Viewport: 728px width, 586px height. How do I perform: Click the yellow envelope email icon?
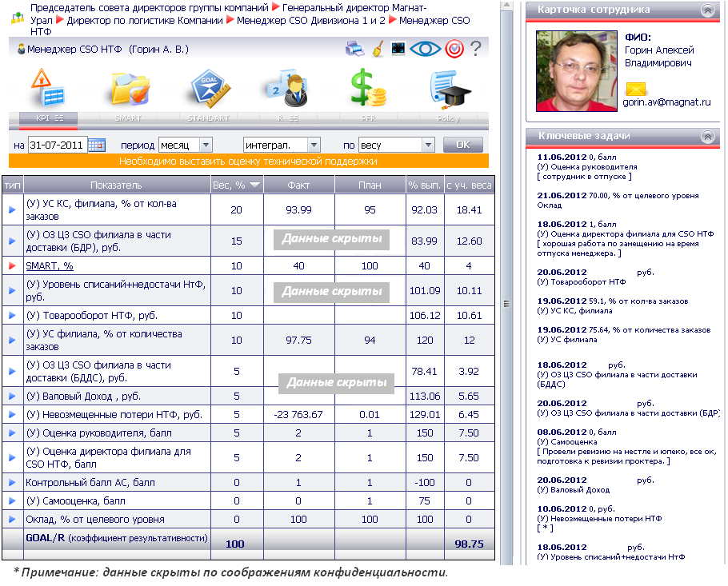(x=636, y=89)
